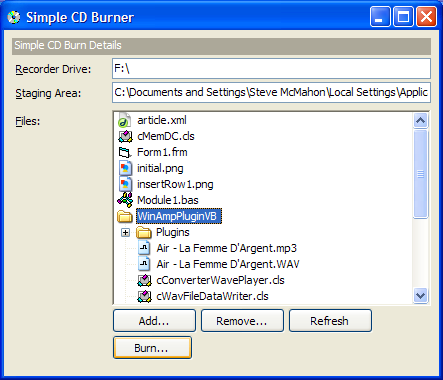443x380 pixels.
Task: Select insertRow1.png in the file list
Action: coord(175,184)
